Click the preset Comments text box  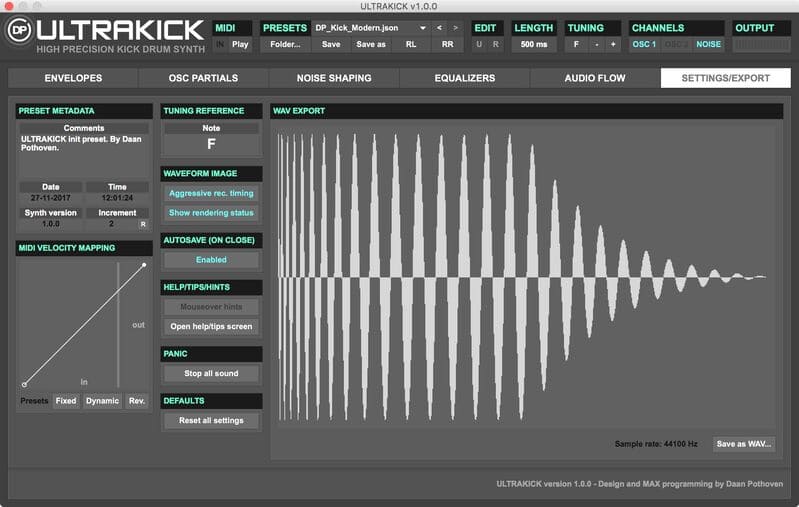[84, 155]
